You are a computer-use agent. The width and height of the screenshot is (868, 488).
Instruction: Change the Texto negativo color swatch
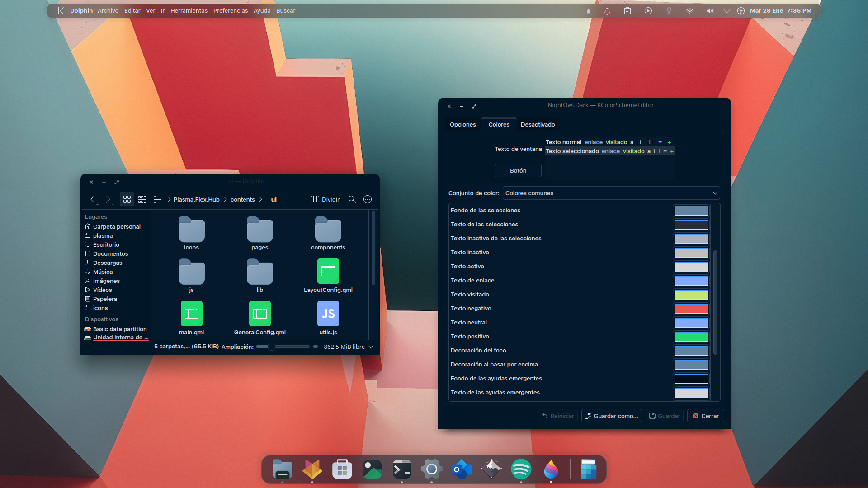point(691,309)
